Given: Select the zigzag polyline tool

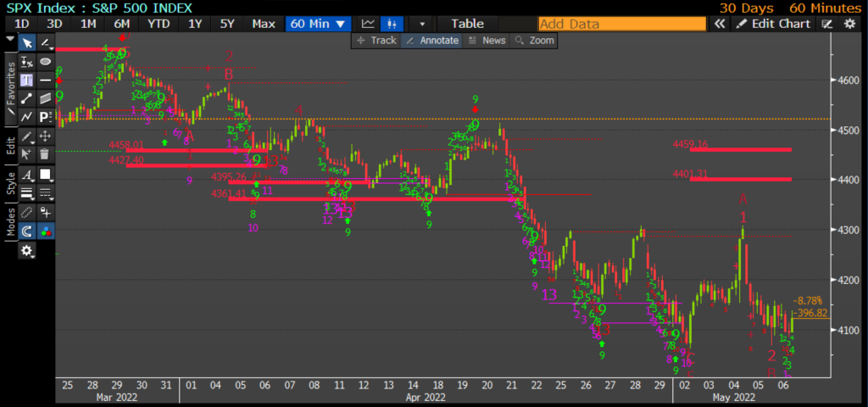Looking at the screenshot, I should 26,117.
